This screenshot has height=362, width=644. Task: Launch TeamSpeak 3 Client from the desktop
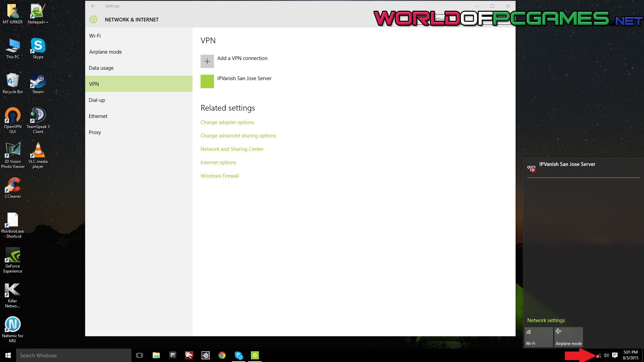(x=38, y=121)
